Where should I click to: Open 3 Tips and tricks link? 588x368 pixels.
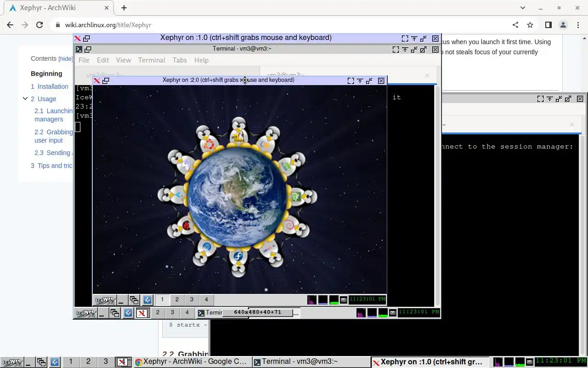click(x=51, y=166)
